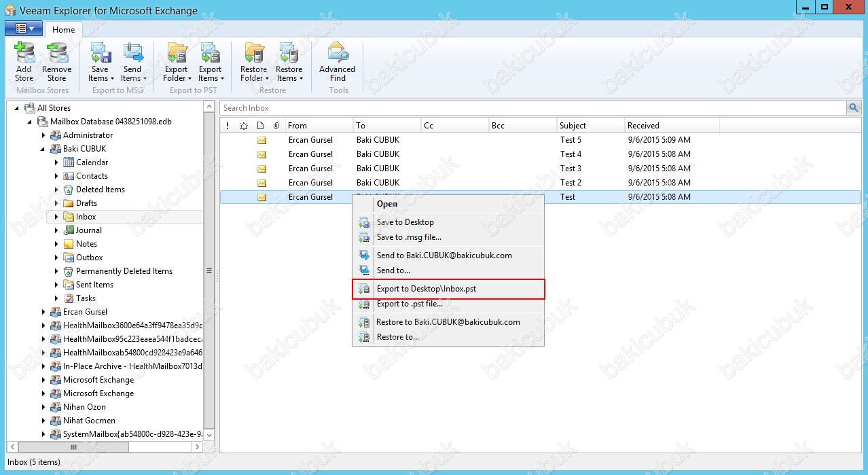Select the Outbox folder icon
This screenshot has width=868, height=475.
coord(68,258)
